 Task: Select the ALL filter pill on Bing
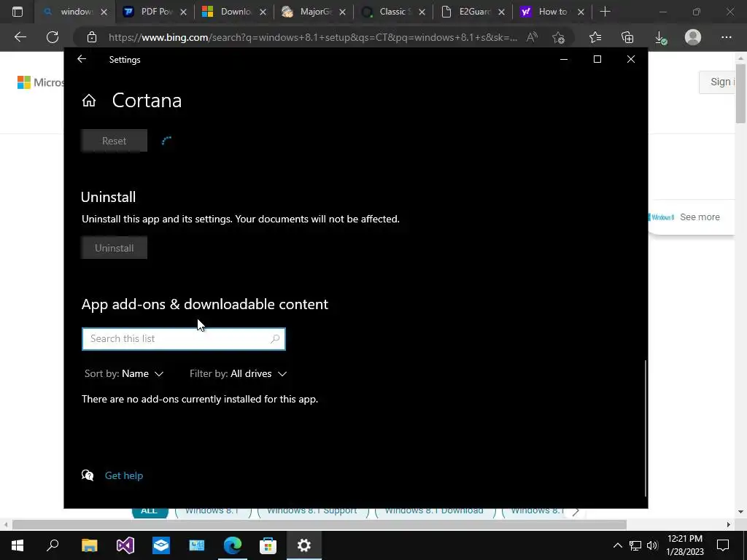point(149,511)
